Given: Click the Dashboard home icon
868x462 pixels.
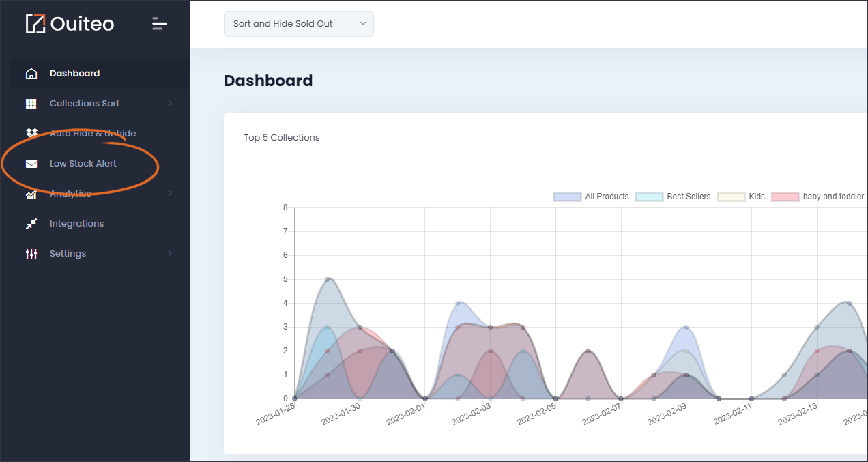Looking at the screenshot, I should [31, 74].
